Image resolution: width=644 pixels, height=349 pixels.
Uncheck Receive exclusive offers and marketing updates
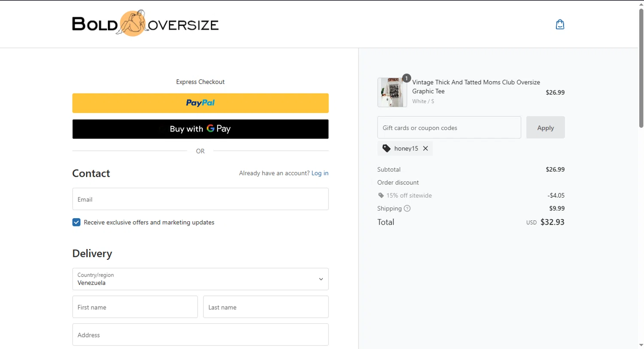[x=76, y=222]
